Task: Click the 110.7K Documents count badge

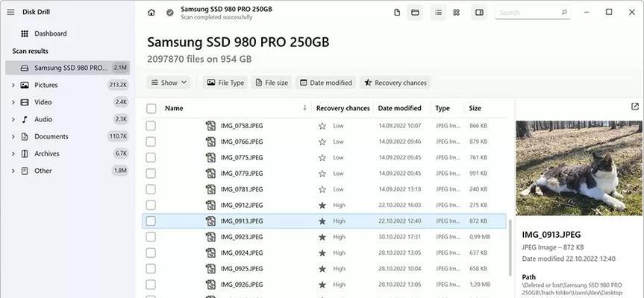Action: pos(118,136)
